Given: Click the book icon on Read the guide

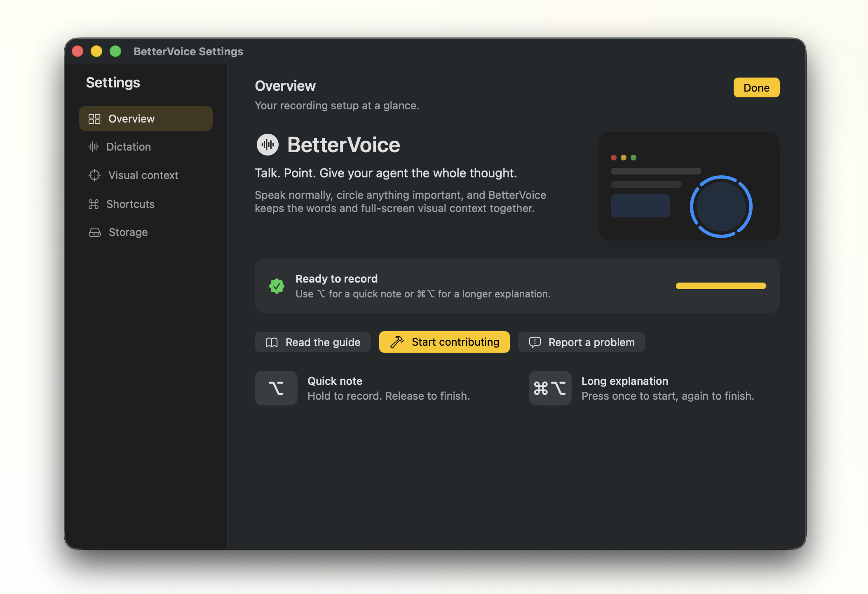Looking at the screenshot, I should tap(272, 342).
